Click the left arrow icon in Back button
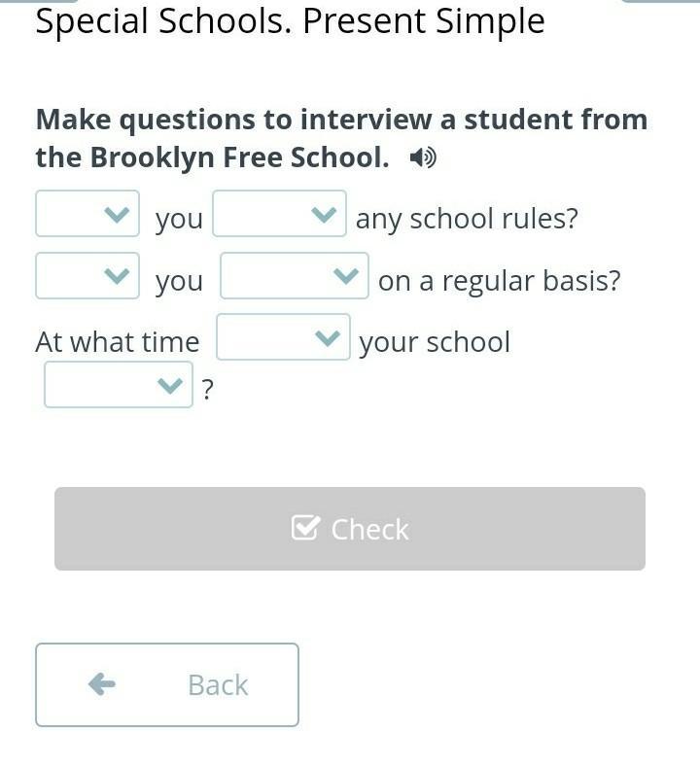This screenshot has height=767, width=700. (102, 683)
